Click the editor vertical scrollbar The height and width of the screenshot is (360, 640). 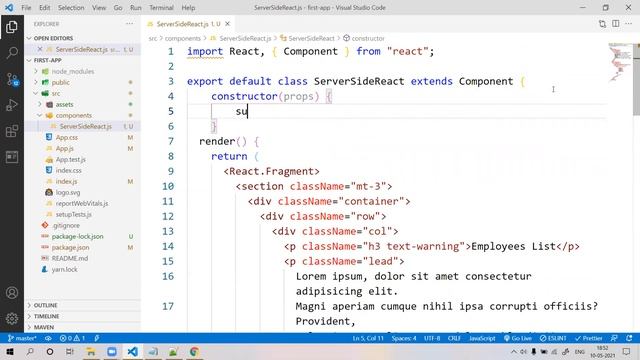click(636, 80)
